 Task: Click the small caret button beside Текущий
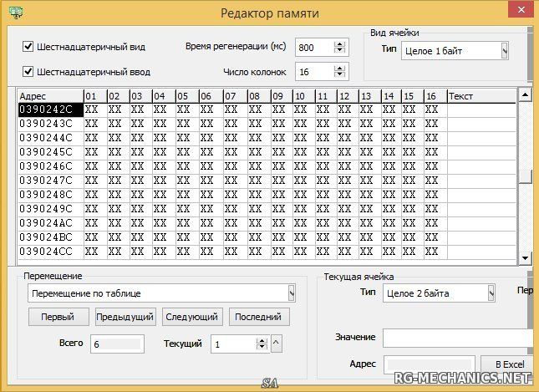coord(277,343)
